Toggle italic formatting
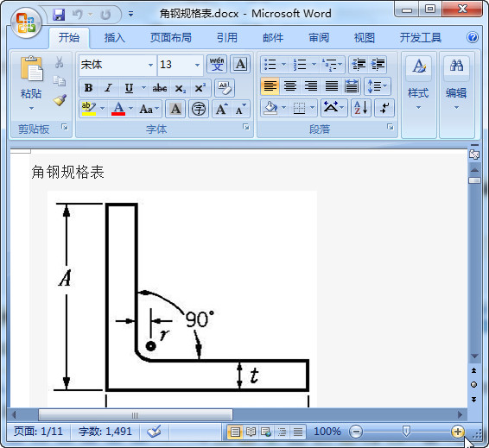 [x=108, y=88]
